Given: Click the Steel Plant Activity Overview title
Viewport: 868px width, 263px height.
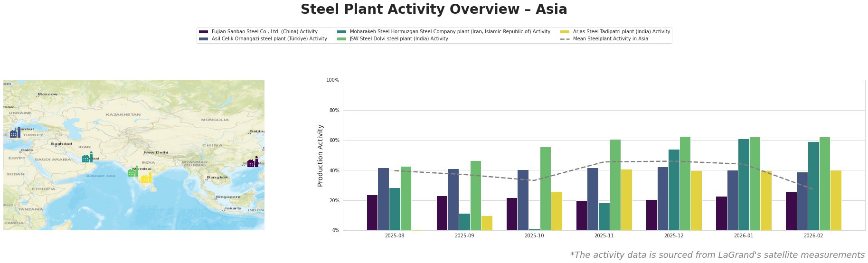Looking at the screenshot, I should click(434, 9).
